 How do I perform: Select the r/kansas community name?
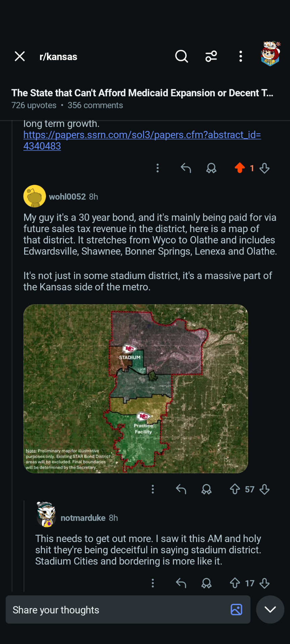pos(58,56)
